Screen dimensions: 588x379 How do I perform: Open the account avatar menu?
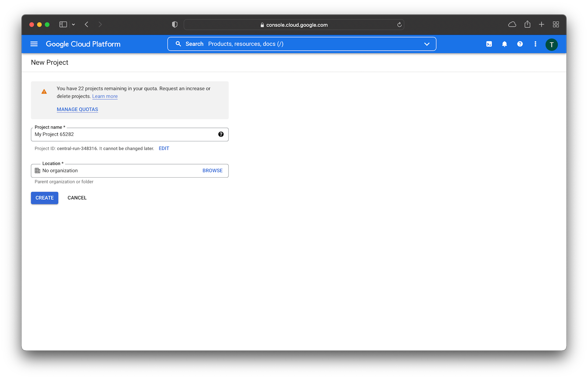(552, 44)
